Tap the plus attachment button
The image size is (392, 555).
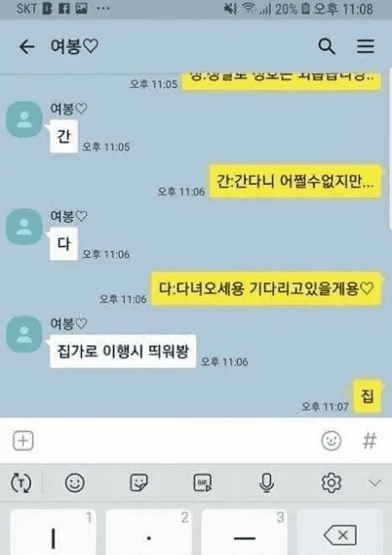pos(23,441)
